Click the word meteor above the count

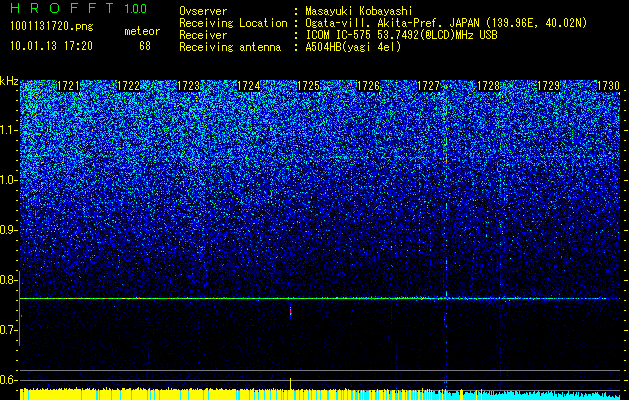coord(142,31)
